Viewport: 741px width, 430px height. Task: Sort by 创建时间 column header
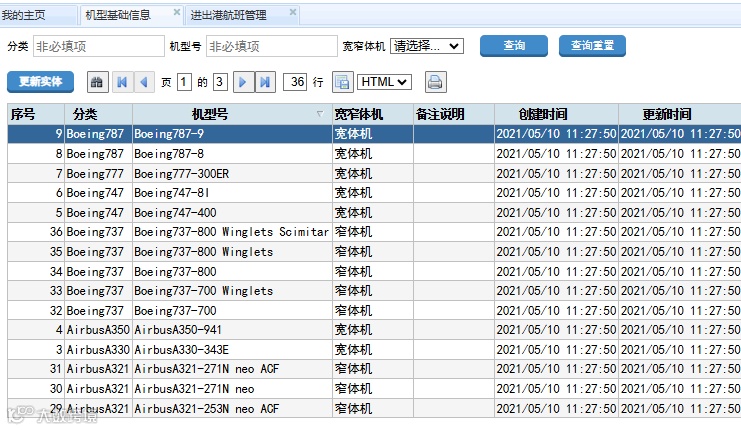click(556, 114)
